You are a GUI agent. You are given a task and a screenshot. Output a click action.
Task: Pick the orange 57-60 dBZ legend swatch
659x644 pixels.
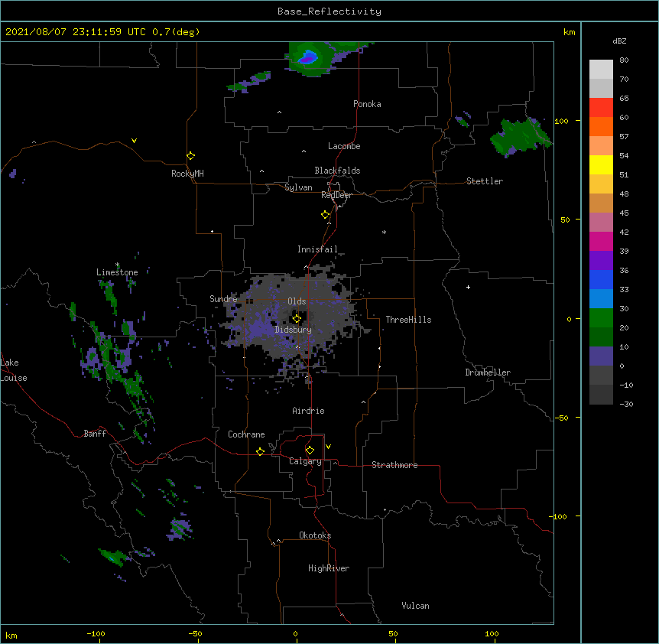[601, 126]
